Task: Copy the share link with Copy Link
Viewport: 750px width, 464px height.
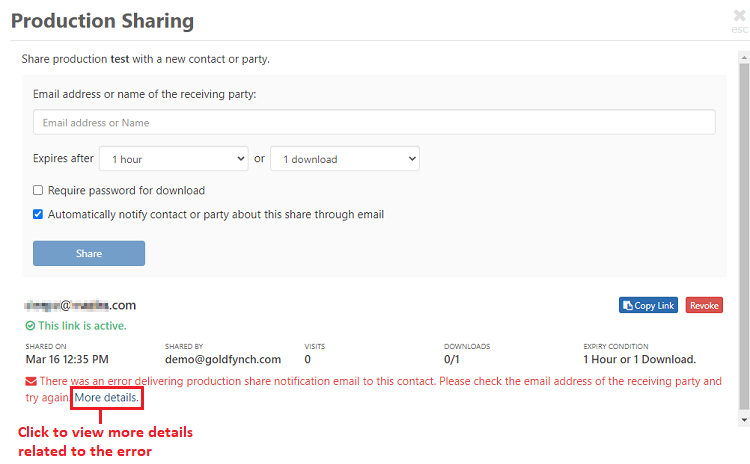Action: pos(649,305)
